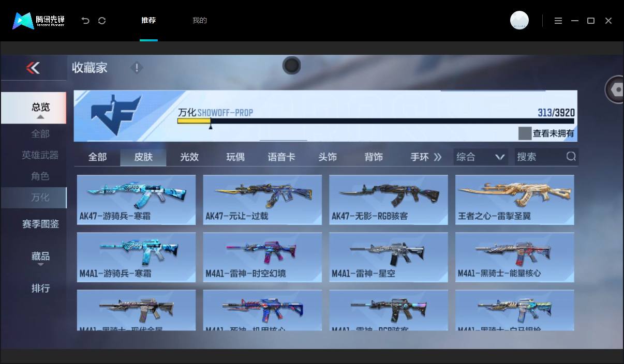Open 排行 in the sidebar
Image resolution: width=624 pixels, height=364 pixels.
pyautogui.click(x=40, y=288)
